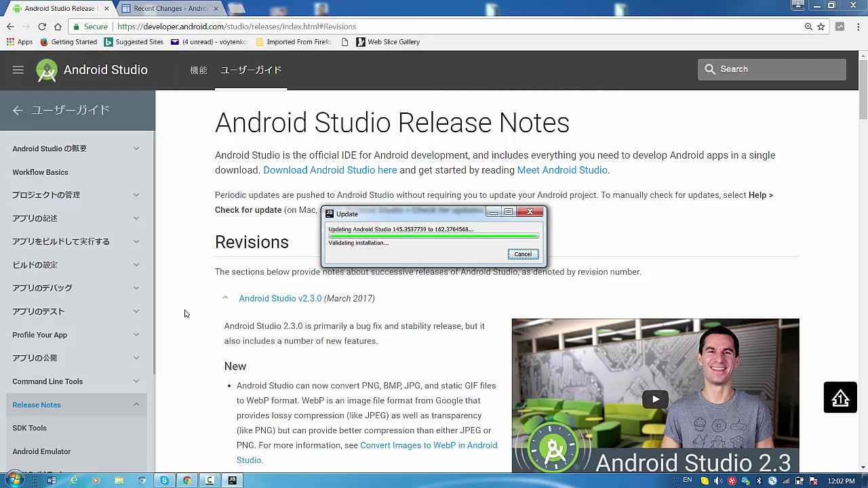The image size is (868, 488).
Task: Expand the アプリの公開 section
Action: (x=136, y=358)
